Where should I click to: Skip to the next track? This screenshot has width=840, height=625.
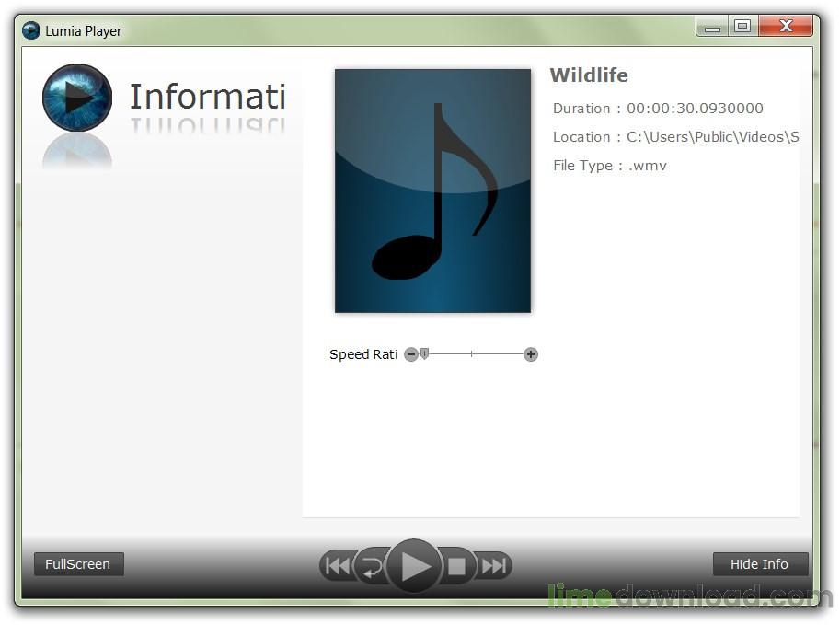coord(494,566)
